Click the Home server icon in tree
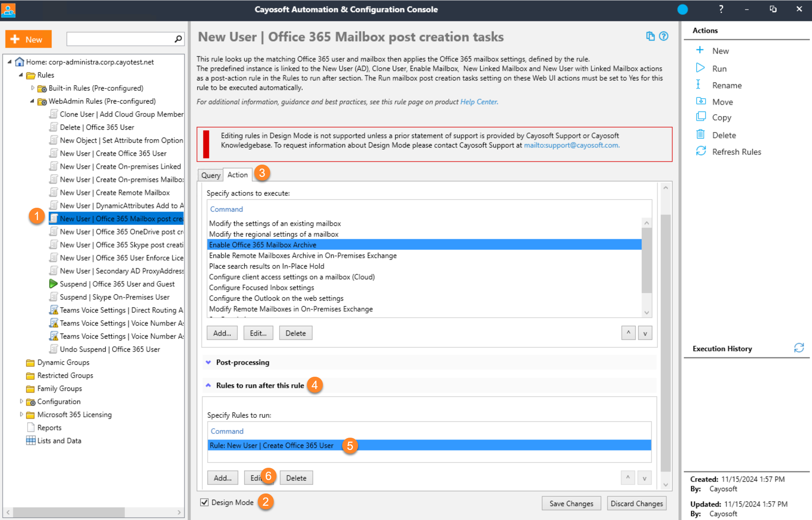 tap(19, 62)
